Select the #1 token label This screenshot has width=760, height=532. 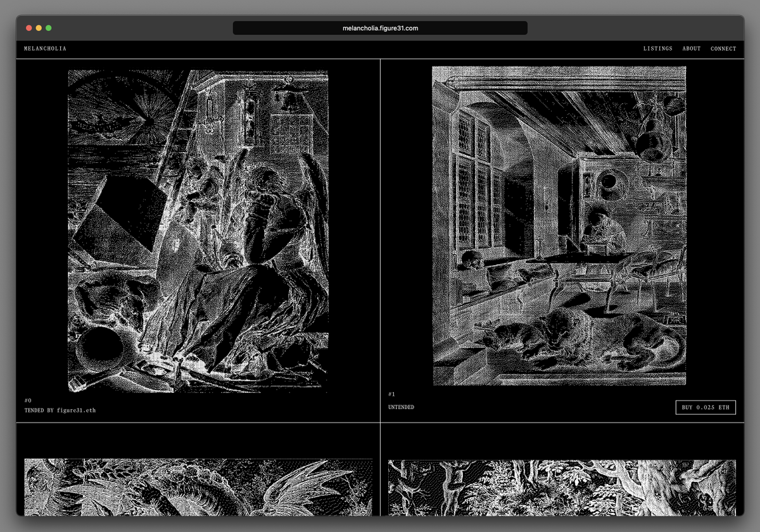[392, 394]
